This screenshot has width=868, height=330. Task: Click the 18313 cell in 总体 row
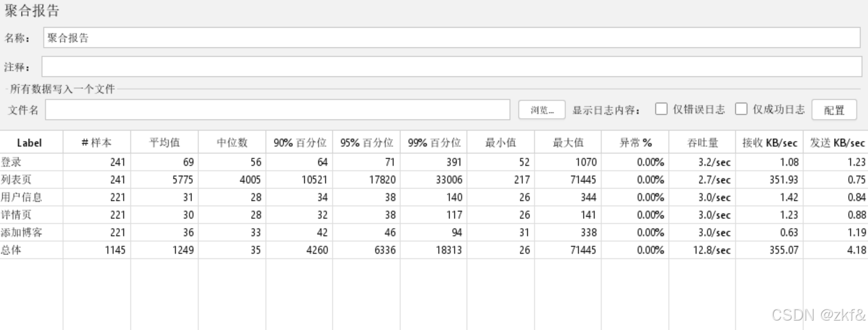pos(450,250)
